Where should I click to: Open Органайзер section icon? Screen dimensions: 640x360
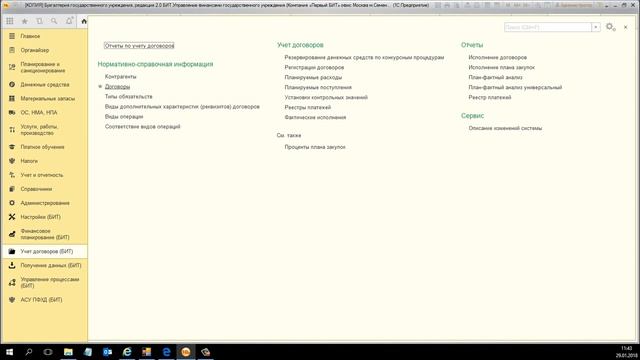coord(12,50)
